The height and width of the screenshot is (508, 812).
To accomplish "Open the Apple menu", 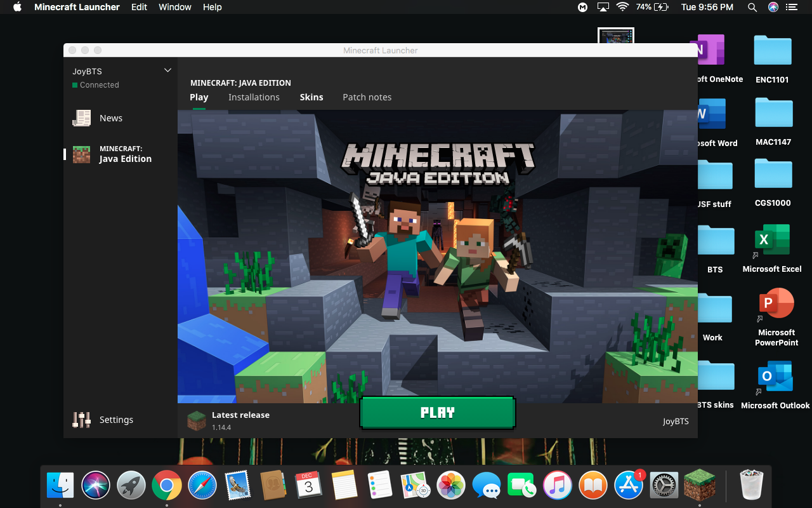I will point(17,7).
